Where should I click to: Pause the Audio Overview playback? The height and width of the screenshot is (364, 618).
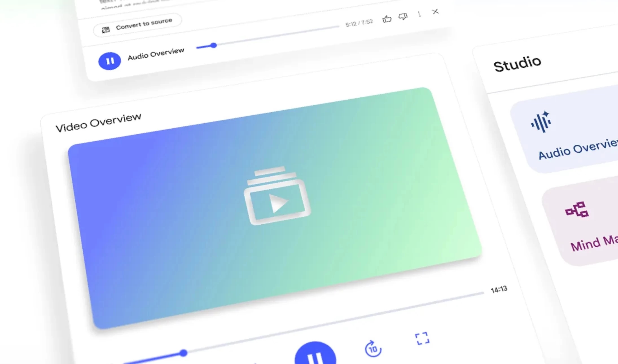point(109,60)
